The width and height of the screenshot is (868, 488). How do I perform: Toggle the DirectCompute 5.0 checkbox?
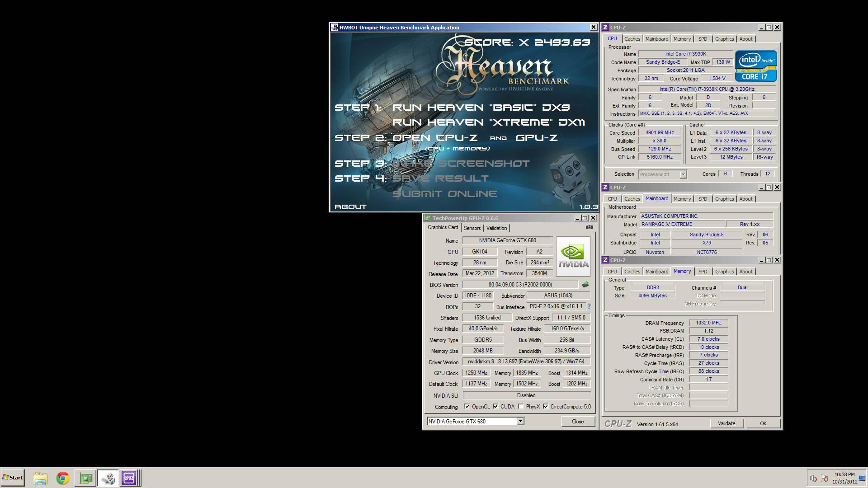[x=546, y=407]
